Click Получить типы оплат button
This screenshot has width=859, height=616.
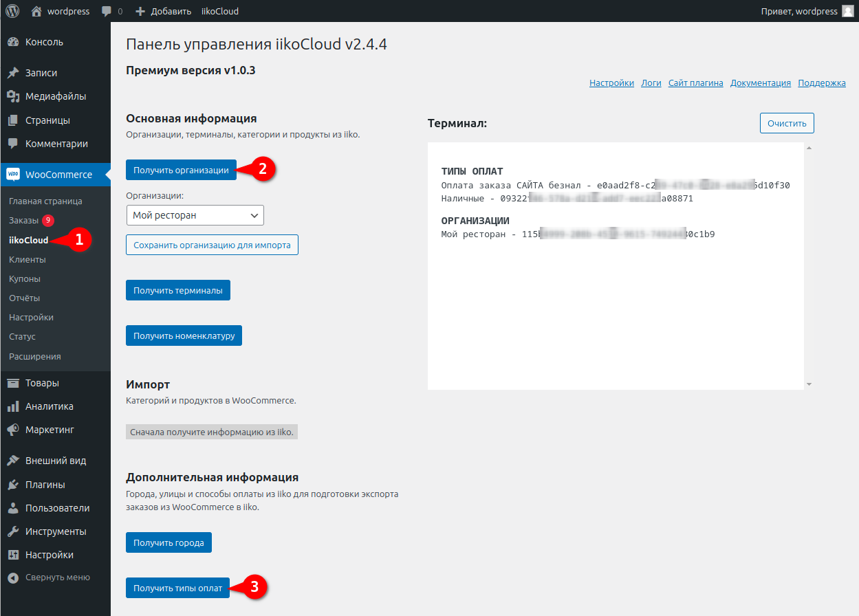(177, 588)
